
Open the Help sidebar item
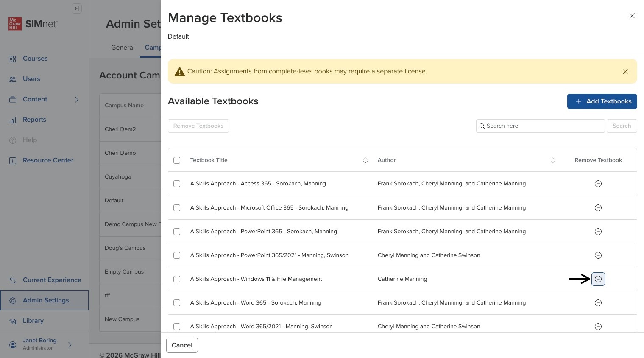(30, 140)
